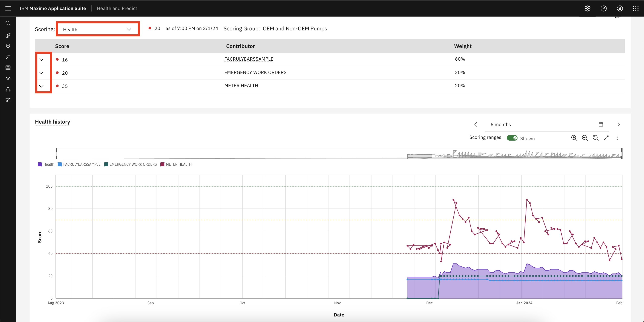The height and width of the screenshot is (322, 644).
Task: Open the gauge meter sidebar icon
Action: (x=8, y=78)
